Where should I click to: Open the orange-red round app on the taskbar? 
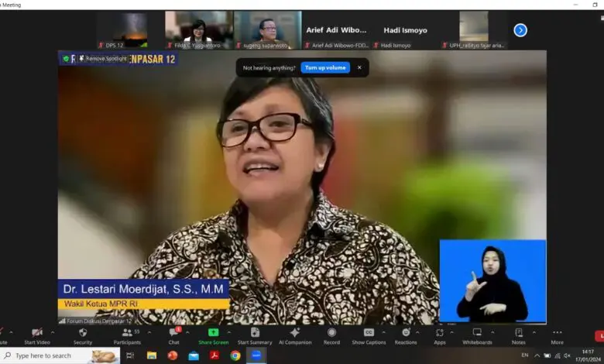tap(173, 355)
